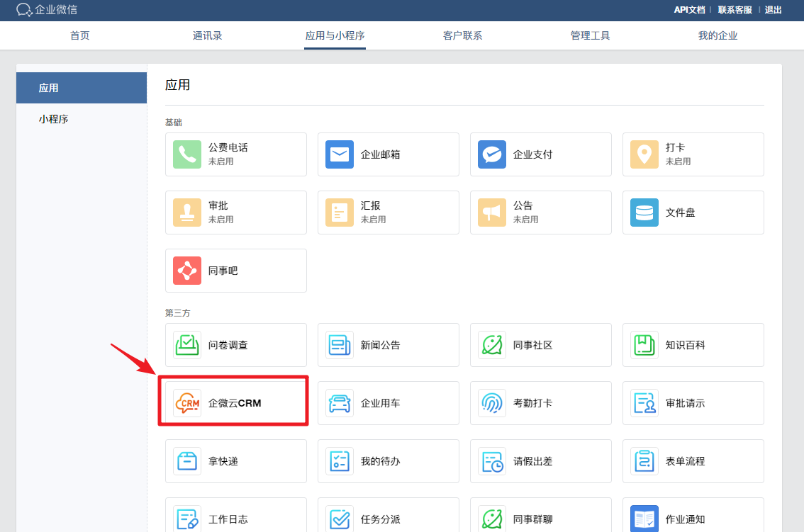
Task: Click the 退出 logout link
Action: 774,10
